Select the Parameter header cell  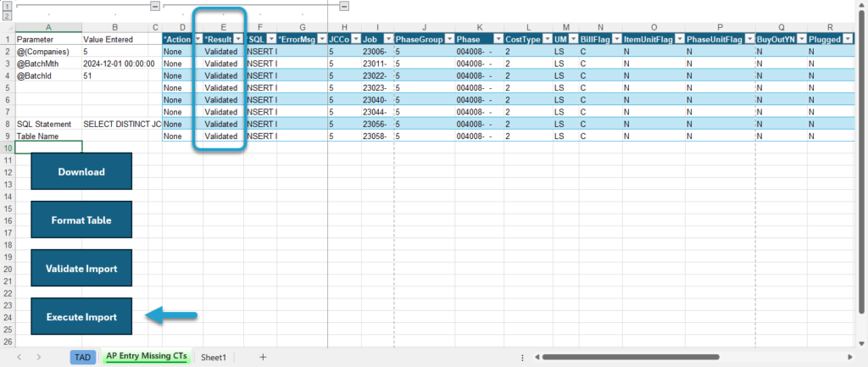point(48,39)
